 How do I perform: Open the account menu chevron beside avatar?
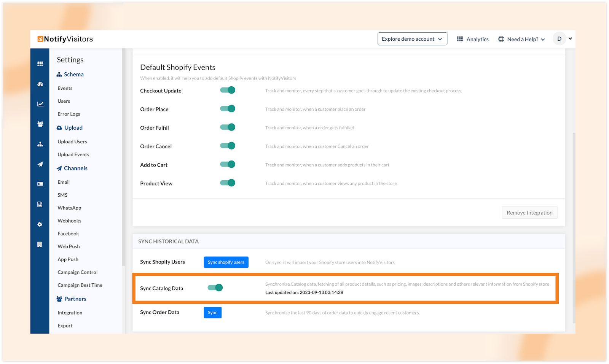tap(570, 38)
